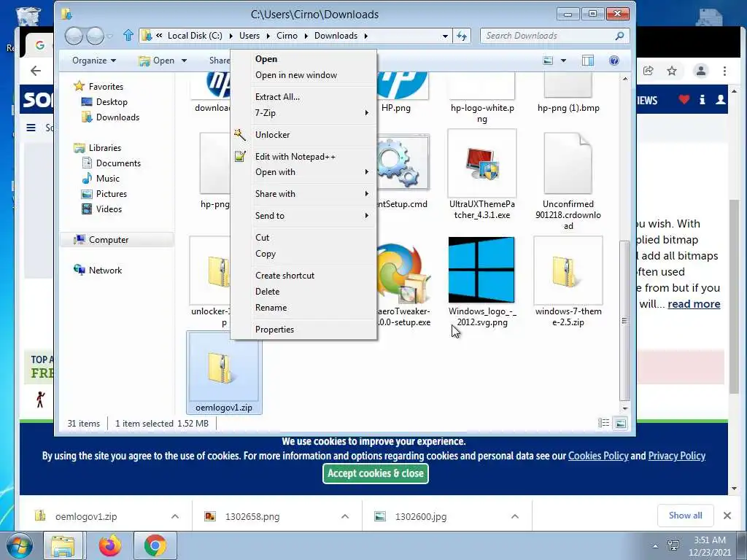Select Downloads under Favorites
This screenshot has width=747, height=560.
(117, 117)
